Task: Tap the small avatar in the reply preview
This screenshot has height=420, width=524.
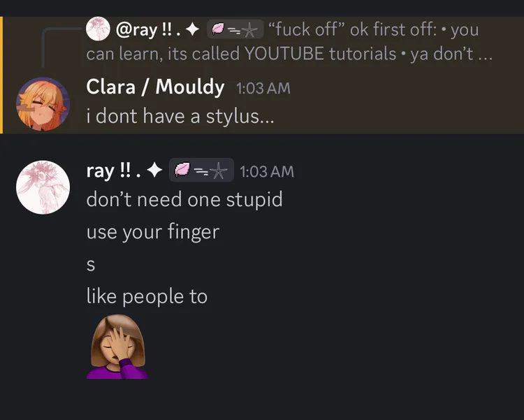Action: (x=98, y=29)
